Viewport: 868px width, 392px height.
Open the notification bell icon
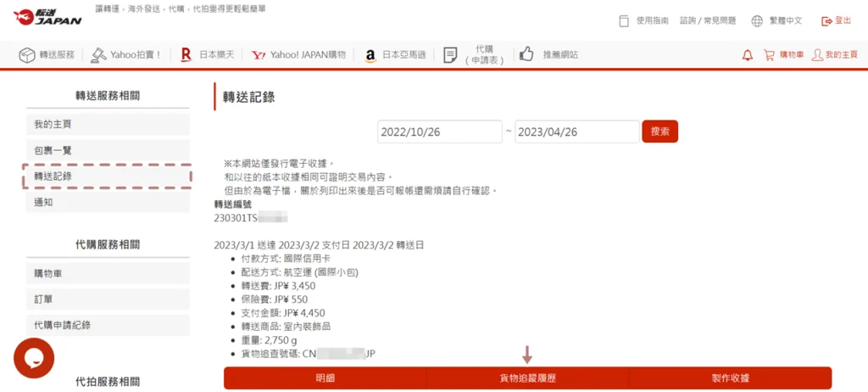[x=748, y=55]
